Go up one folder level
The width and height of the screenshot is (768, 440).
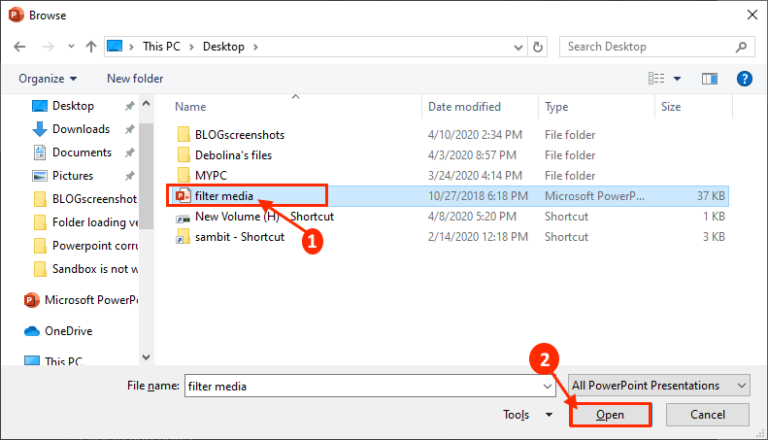91,47
